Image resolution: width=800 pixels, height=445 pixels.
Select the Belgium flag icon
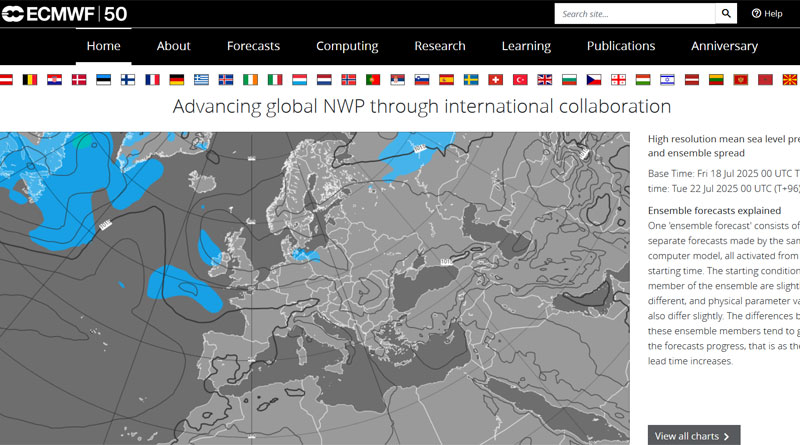tap(30, 80)
